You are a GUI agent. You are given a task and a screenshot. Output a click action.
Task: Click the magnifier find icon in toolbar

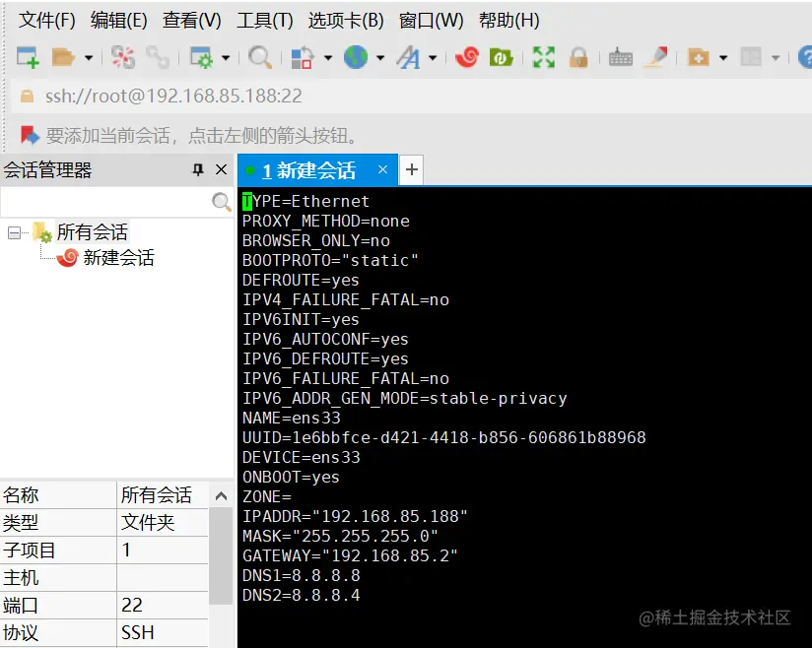point(260,57)
